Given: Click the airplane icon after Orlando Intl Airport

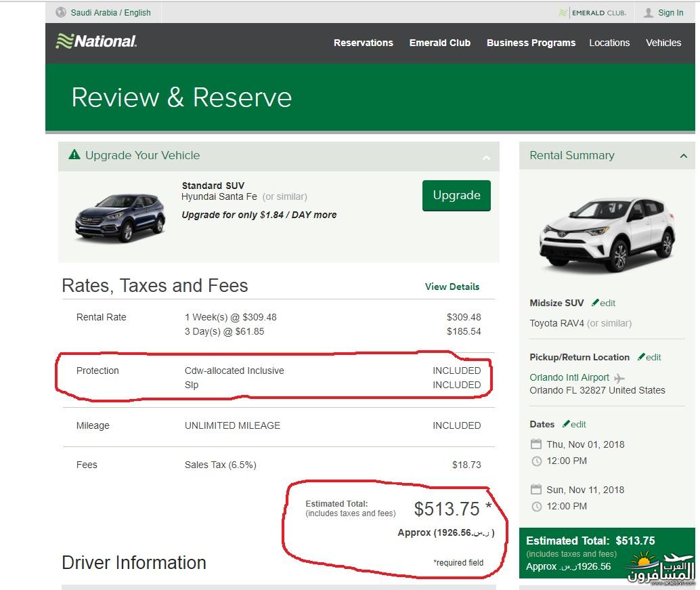Looking at the screenshot, I should click(619, 378).
